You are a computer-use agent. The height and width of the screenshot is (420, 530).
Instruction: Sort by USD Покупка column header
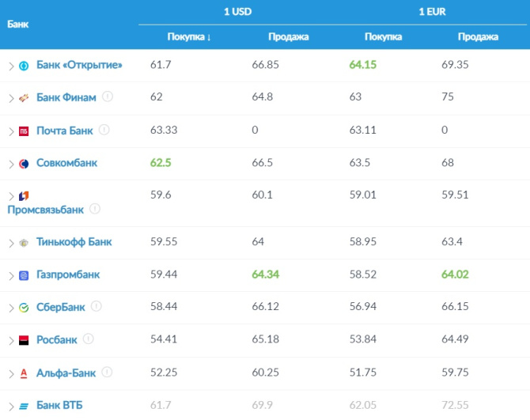(x=189, y=37)
